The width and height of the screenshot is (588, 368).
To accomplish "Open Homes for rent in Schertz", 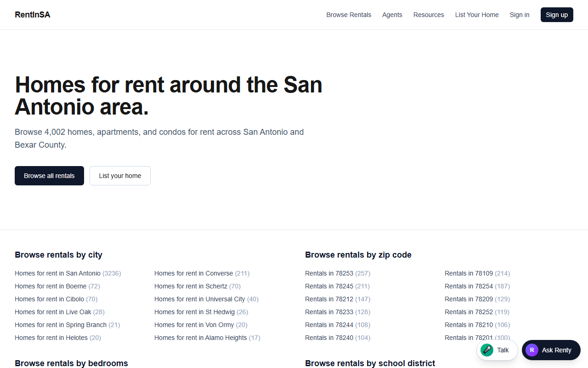I will [198, 286].
